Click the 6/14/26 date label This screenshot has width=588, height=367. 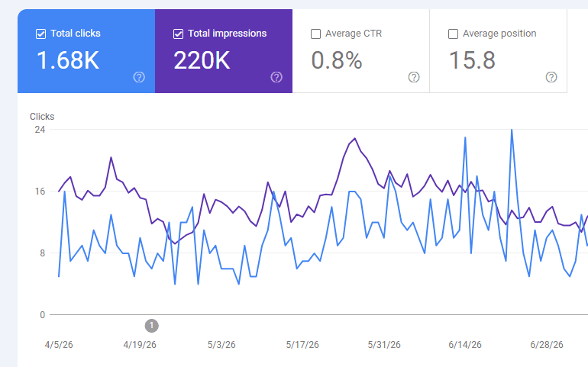tap(465, 345)
